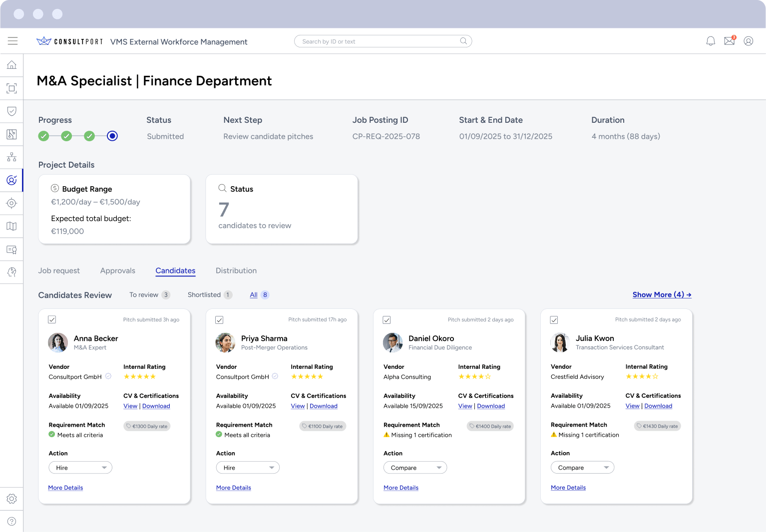Toggle Julia Kwon's selection checkbox
766x532 pixels.
pos(554,319)
